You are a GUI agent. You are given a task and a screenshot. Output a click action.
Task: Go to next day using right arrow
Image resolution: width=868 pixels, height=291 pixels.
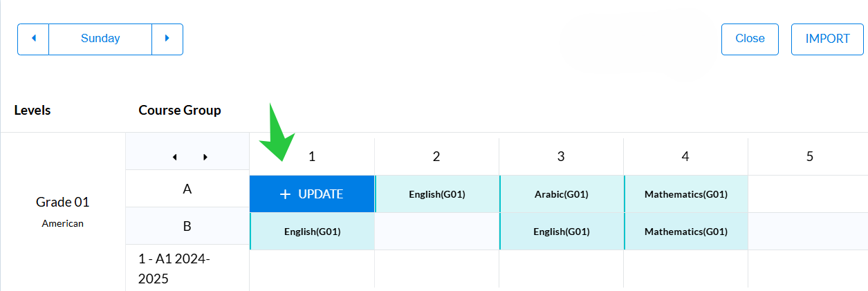click(x=167, y=39)
